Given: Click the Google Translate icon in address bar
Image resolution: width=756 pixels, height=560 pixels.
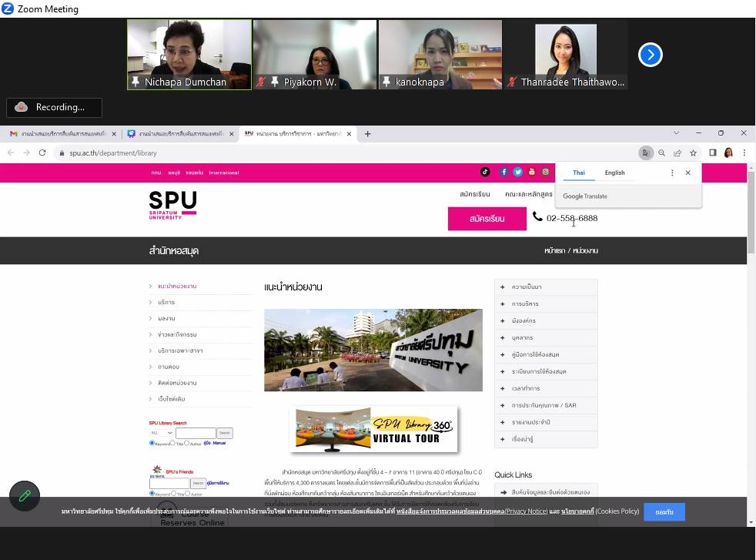Looking at the screenshot, I should (x=645, y=153).
